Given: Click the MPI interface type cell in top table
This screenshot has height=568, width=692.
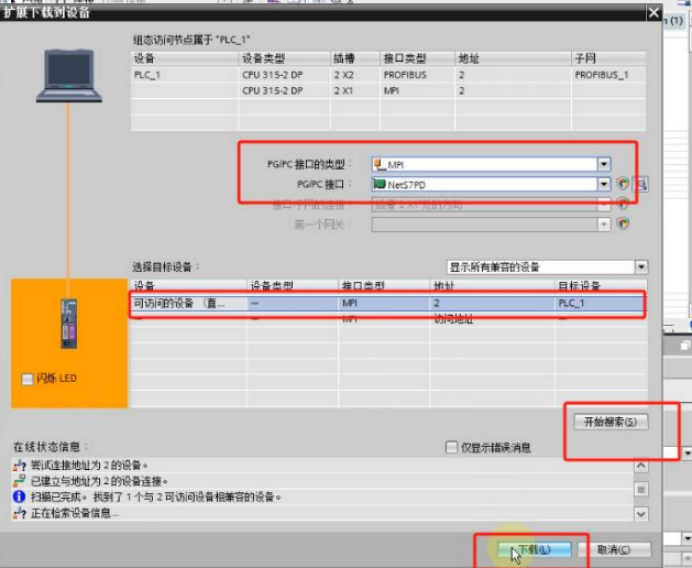Looking at the screenshot, I should (x=391, y=90).
